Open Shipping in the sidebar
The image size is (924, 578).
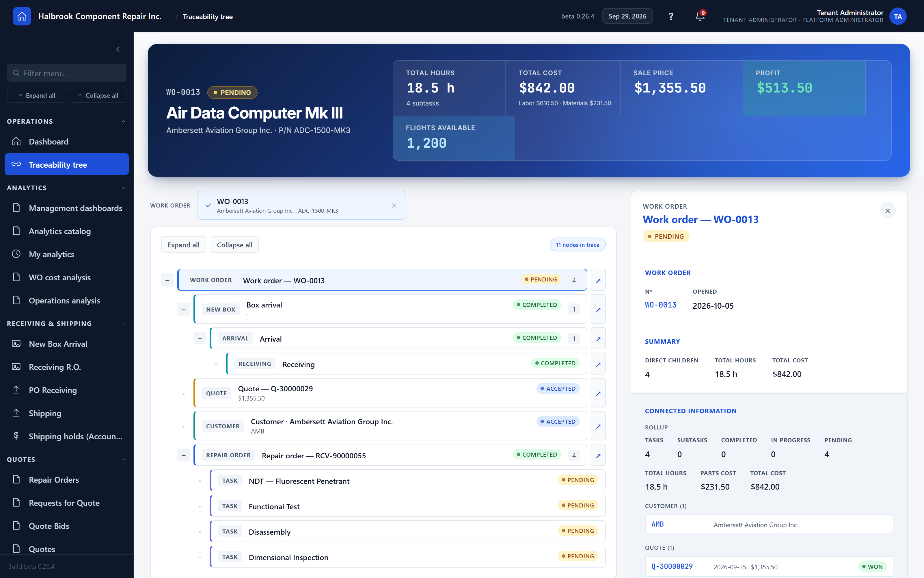point(66,413)
